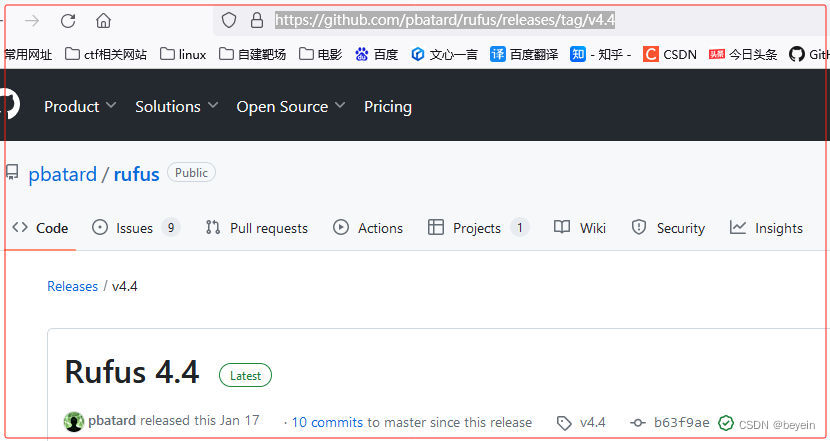Click the Projects count badge 1
830x441 pixels.
(520, 228)
